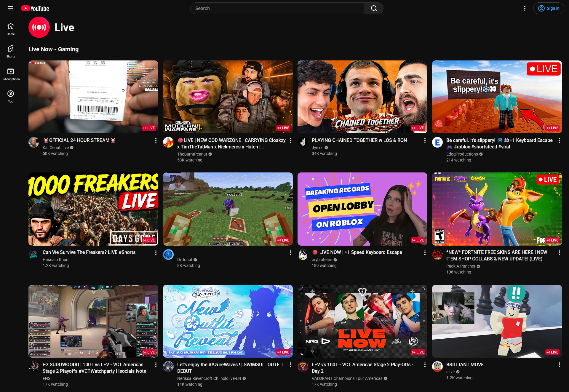Visit the Nerissa Ravencroft Ch. hololive-EN name
This screenshot has height=392, width=569.
[x=209, y=378]
